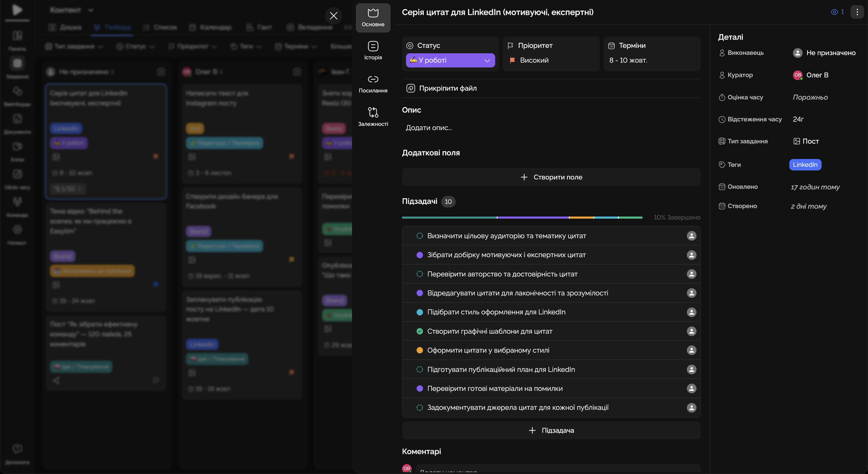The image size is (868, 474).
Task: Click assignee avatar on Оформити цитати subtask
Action: 691,350
